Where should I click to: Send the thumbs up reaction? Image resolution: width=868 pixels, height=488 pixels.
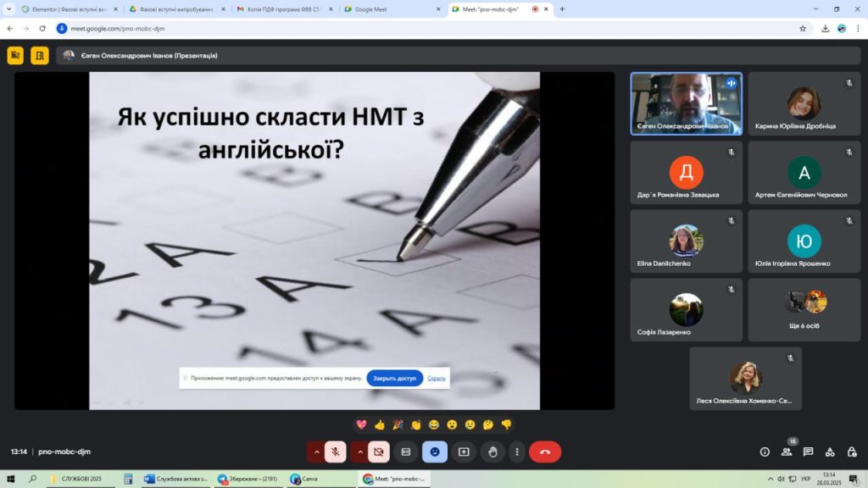(x=380, y=424)
